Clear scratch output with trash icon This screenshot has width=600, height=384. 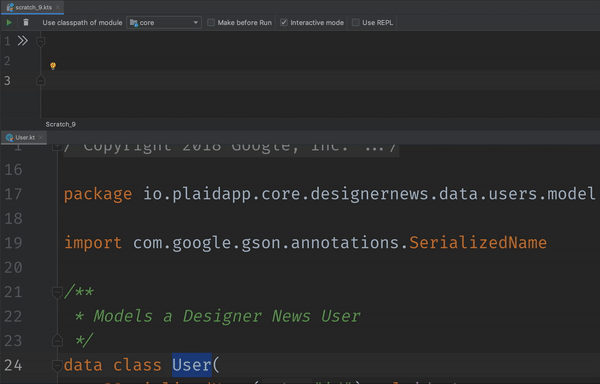coord(26,23)
